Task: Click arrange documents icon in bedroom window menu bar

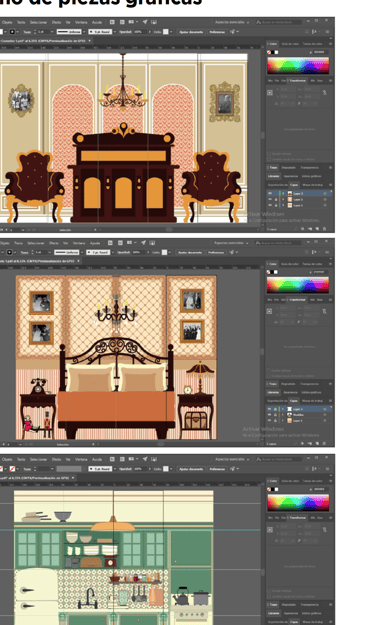Action: [129, 242]
